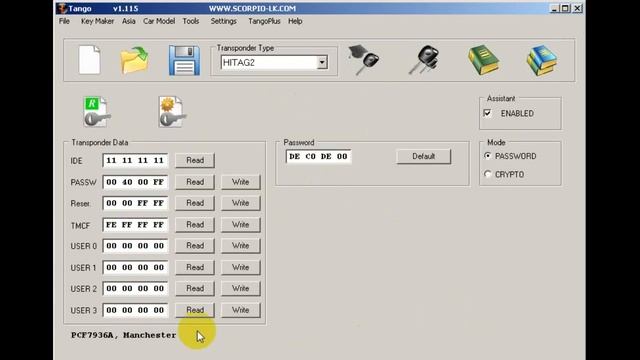Click Read button for USER 2 row
640x360 pixels.
coord(195,289)
